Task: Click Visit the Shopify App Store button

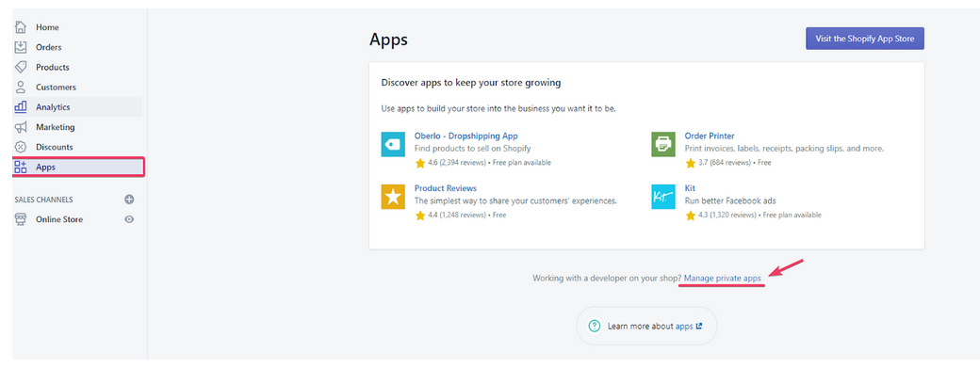Action: point(865,38)
